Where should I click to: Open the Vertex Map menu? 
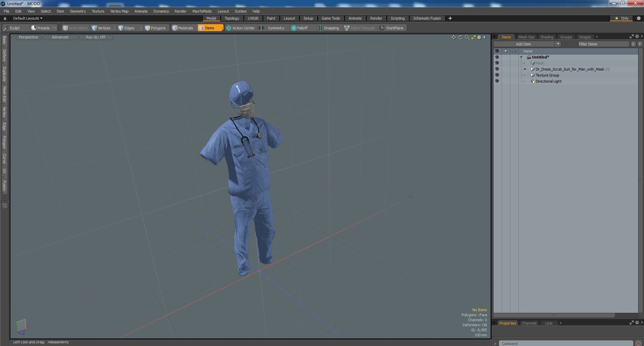119,11
